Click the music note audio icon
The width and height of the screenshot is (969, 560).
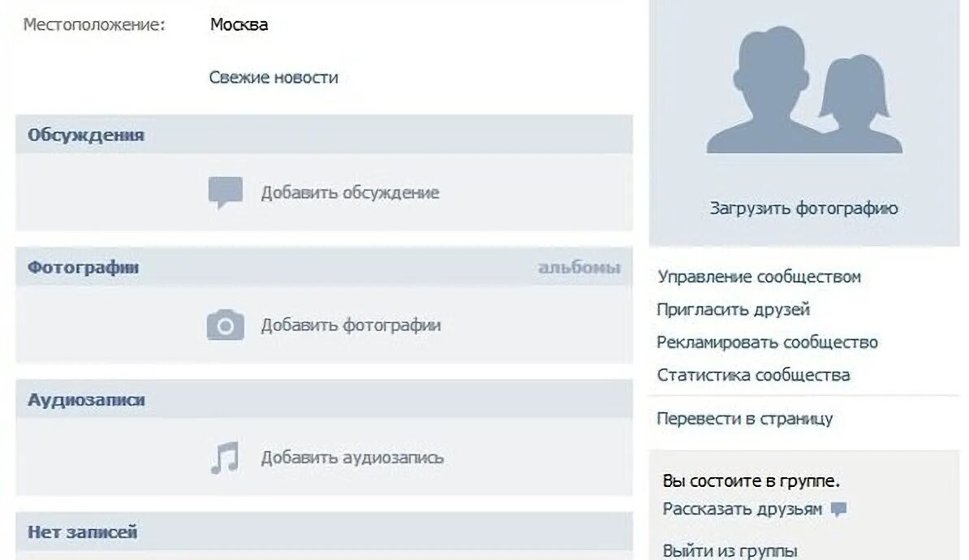pos(224,458)
